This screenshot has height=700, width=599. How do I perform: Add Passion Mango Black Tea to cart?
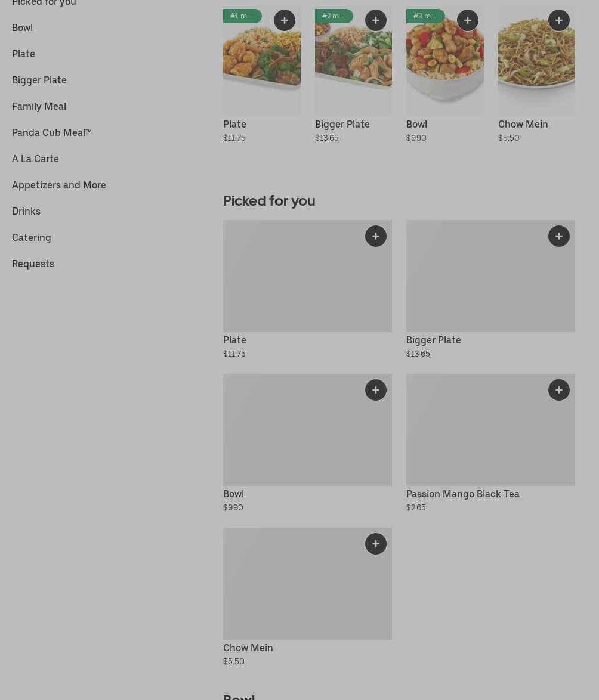tap(559, 390)
